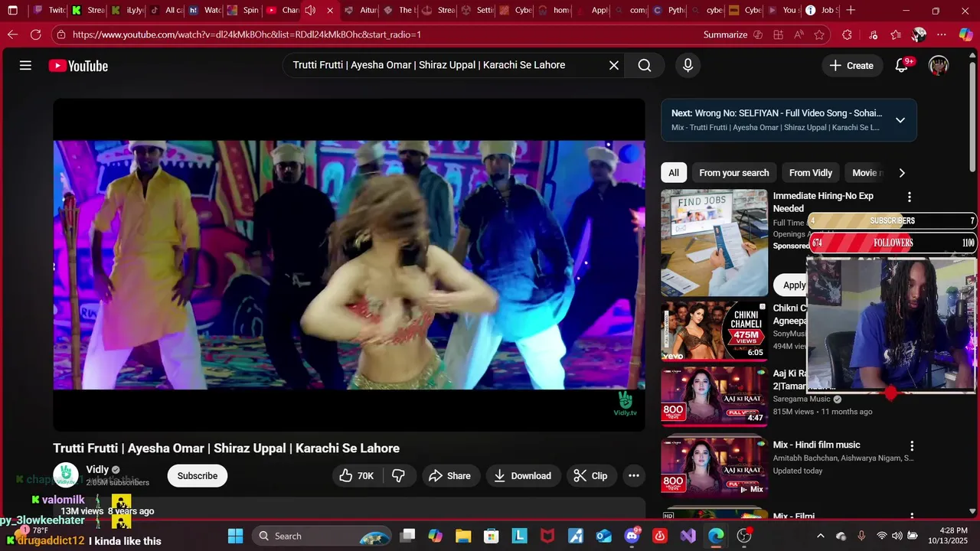Viewport: 980px width, 551px height.
Task: Open the Windows Start menu
Action: [x=235, y=536]
